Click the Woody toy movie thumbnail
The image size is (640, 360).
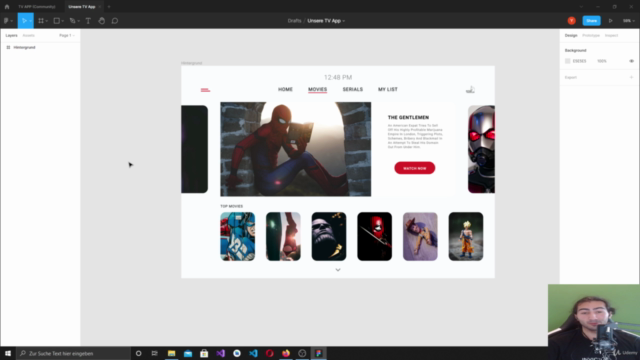point(420,236)
